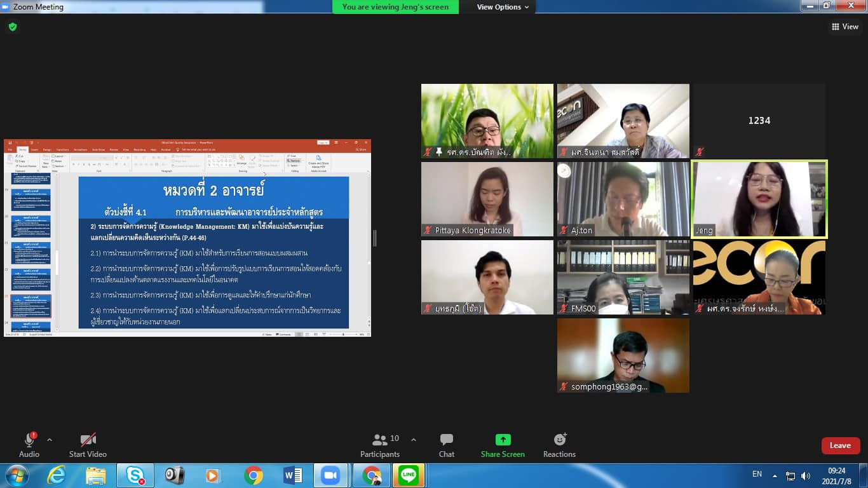Screen dimensions: 868x488
Task: Toggle the Audio microphone button
Action: tap(29, 445)
